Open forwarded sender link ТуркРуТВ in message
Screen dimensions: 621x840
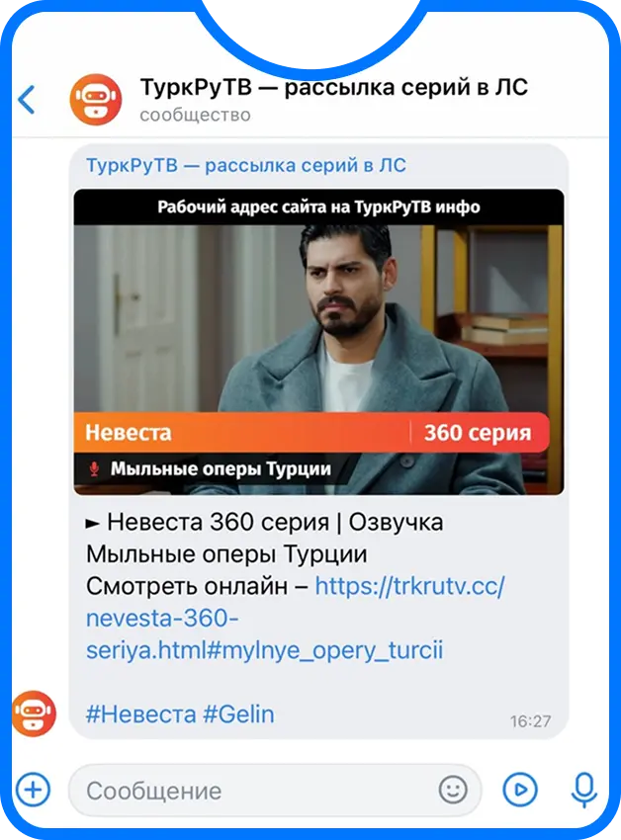(x=246, y=165)
